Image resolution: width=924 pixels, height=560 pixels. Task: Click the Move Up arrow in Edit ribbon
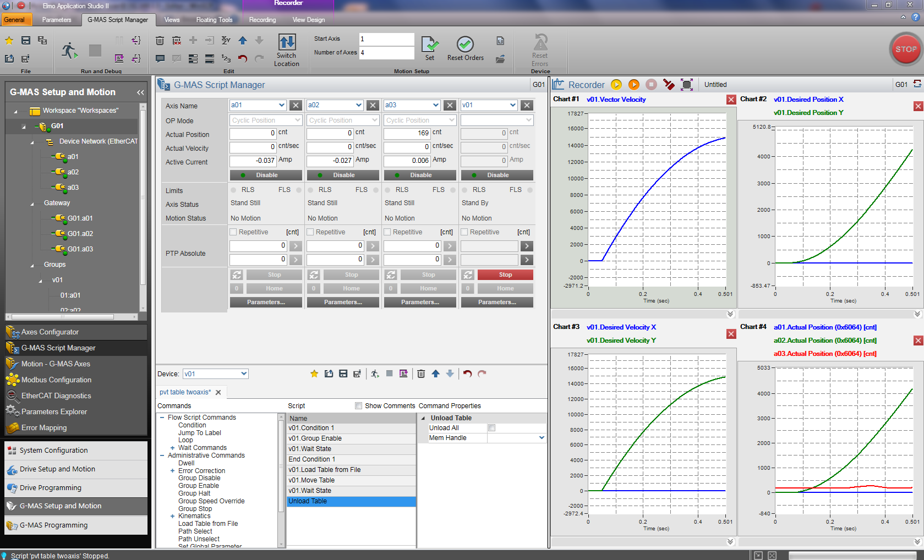click(243, 40)
